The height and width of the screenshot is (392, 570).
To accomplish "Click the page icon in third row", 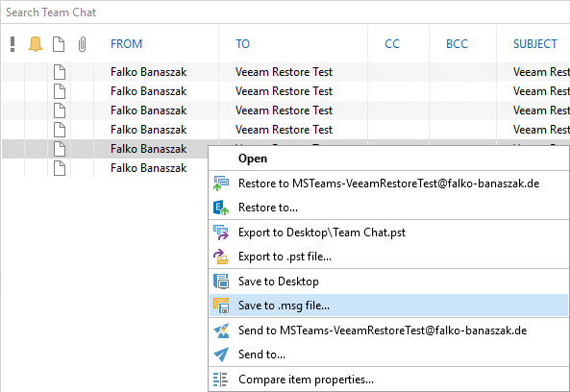I will [x=60, y=110].
